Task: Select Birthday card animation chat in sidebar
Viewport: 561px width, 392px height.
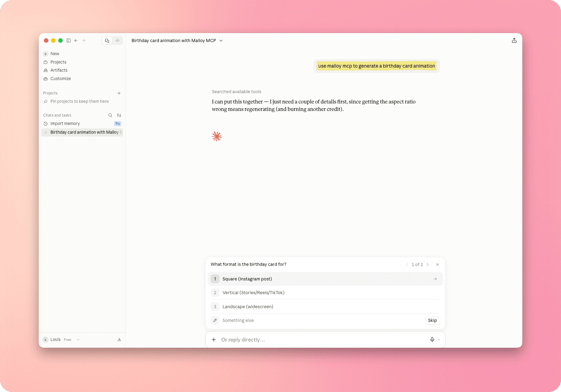Action: tap(82, 132)
